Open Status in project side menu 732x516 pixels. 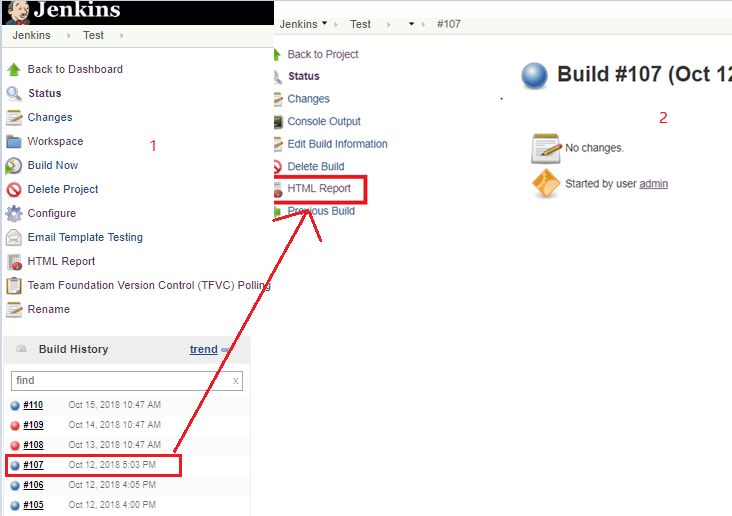coord(45,93)
